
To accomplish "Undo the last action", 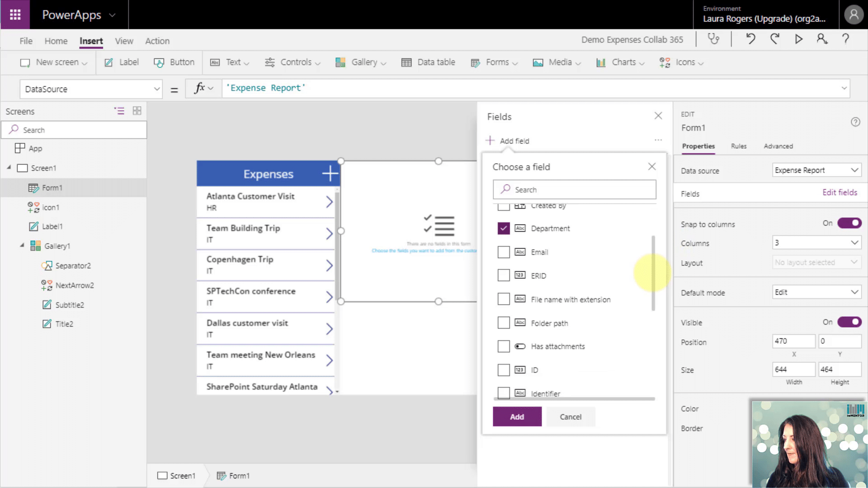I will [x=750, y=39].
